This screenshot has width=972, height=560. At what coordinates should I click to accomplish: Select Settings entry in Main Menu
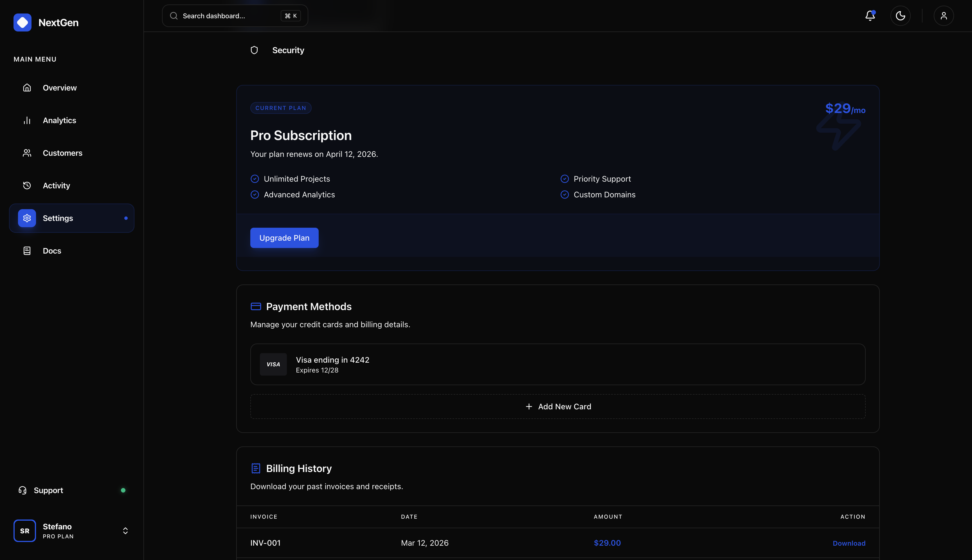(58, 218)
